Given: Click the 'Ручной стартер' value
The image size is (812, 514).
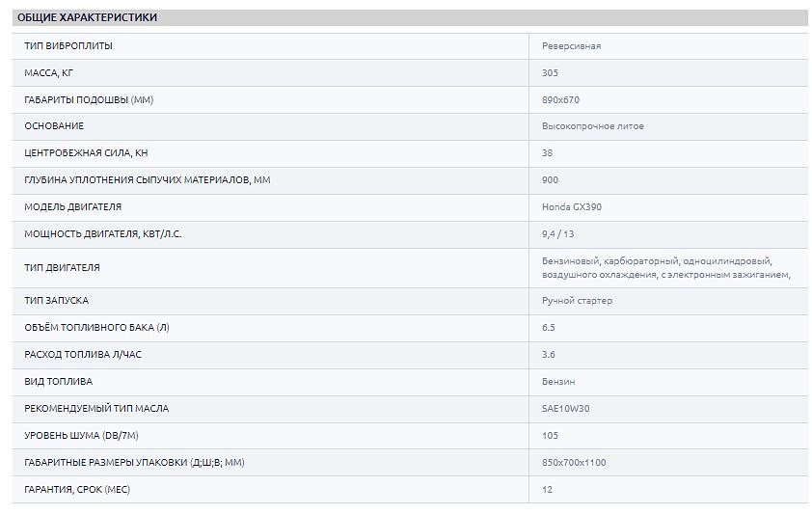Looking at the screenshot, I should pyautogui.click(x=577, y=301).
